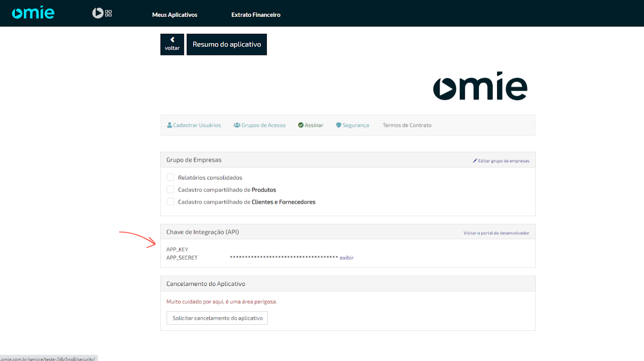Click the user icon beside Cadastrar Usuários
The height and width of the screenshot is (361, 644).
click(169, 125)
